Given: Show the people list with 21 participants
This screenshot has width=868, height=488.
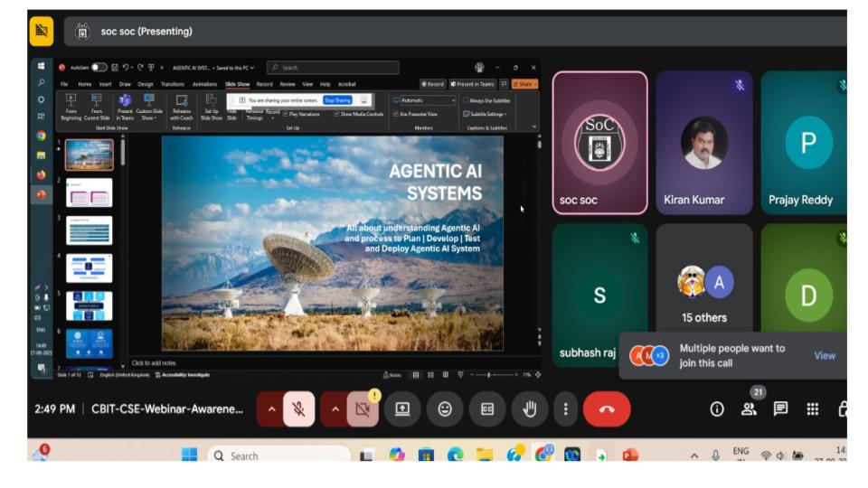Looking at the screenshot, I should coord(749,409).
